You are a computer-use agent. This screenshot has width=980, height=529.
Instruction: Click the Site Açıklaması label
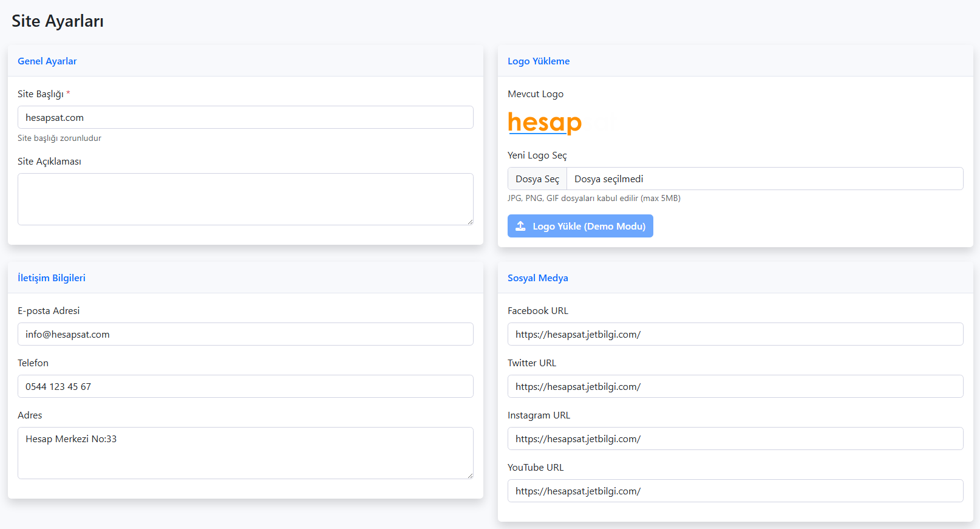(49, 161)
